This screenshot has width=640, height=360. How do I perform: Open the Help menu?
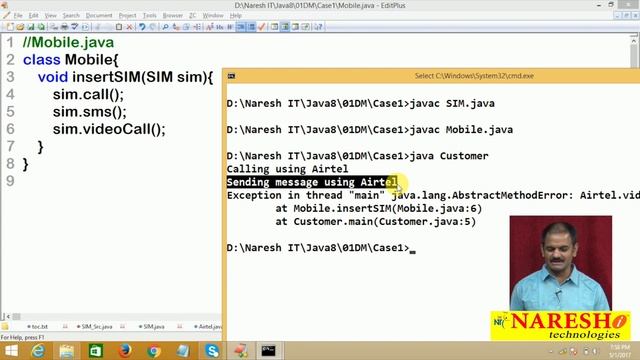pos(236,16)
